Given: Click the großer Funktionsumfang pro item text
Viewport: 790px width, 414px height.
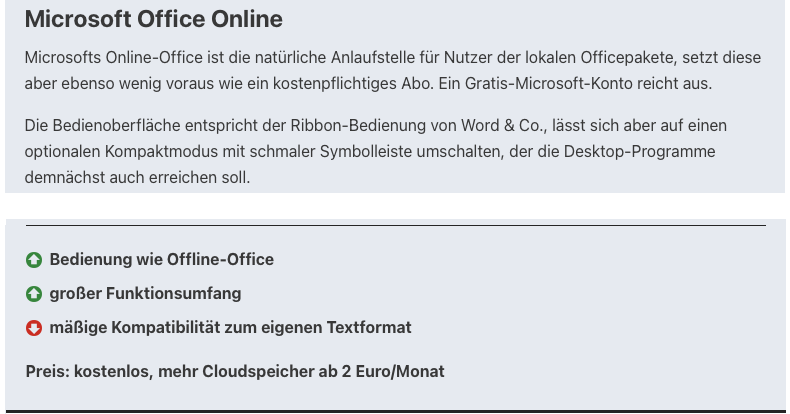Looking at the screenshot, I should (x=145, y=294).
